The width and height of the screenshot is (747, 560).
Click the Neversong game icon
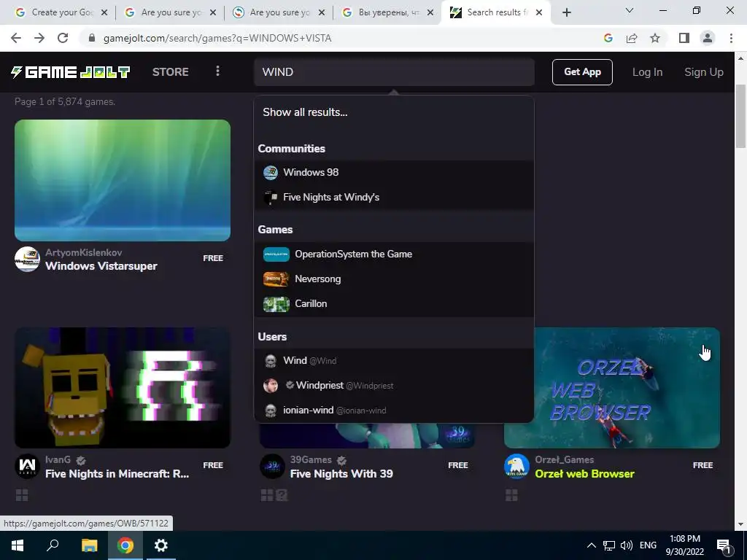point(276,279)
